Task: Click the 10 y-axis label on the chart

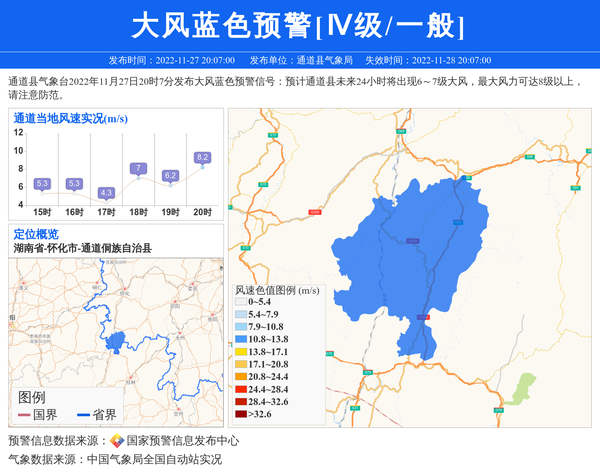Action: [18, 150]
